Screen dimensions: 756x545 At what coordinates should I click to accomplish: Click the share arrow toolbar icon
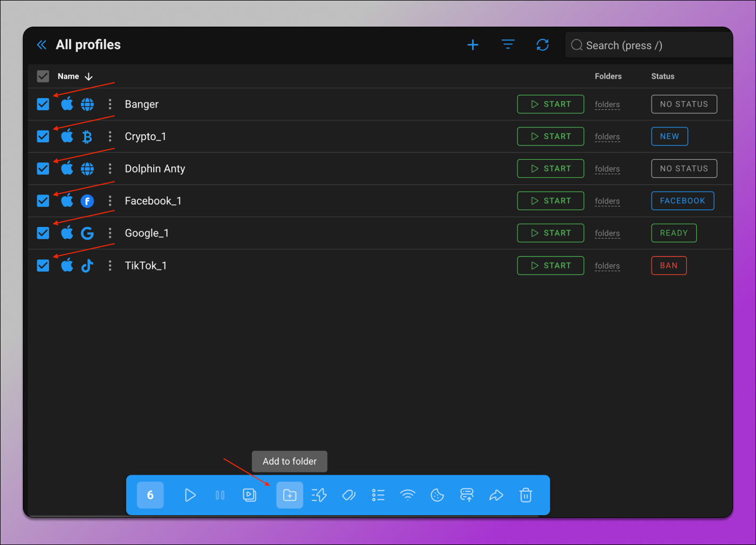[496, 495]
